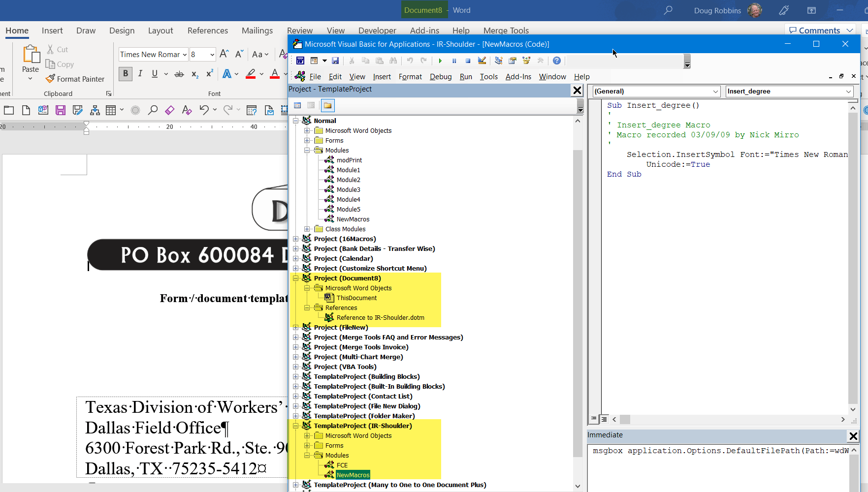Toggle Underline formatting in Word ribbon
Image resolution: width=868 pixels, height=492 pixels.
[155, 74]
